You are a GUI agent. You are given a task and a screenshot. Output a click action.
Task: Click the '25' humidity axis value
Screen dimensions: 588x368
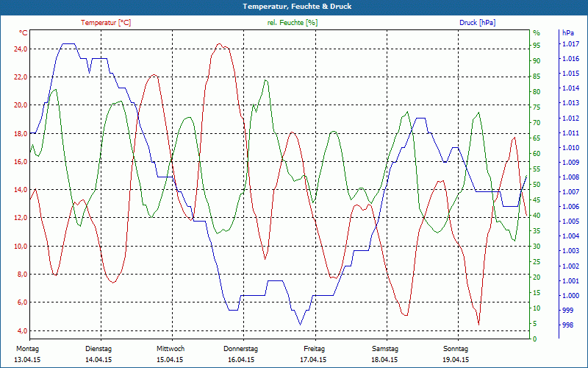(x=537, y=262)
